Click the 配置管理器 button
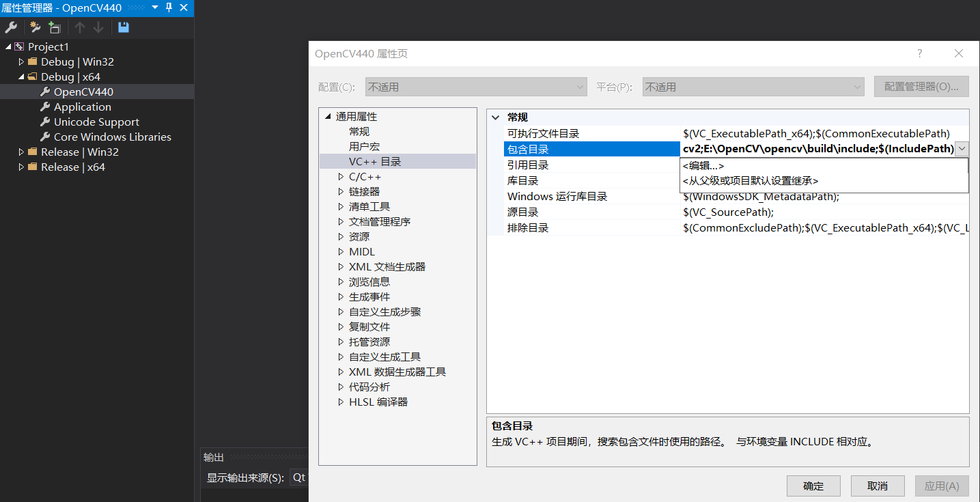Screen dimensions: 980x502 (x=921, y=86)
